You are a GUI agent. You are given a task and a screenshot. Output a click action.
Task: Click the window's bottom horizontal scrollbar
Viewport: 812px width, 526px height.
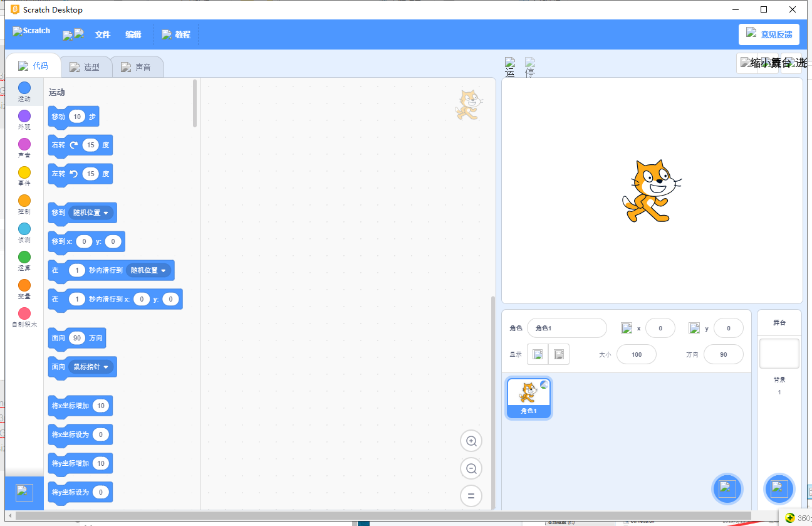click(383, 516)
